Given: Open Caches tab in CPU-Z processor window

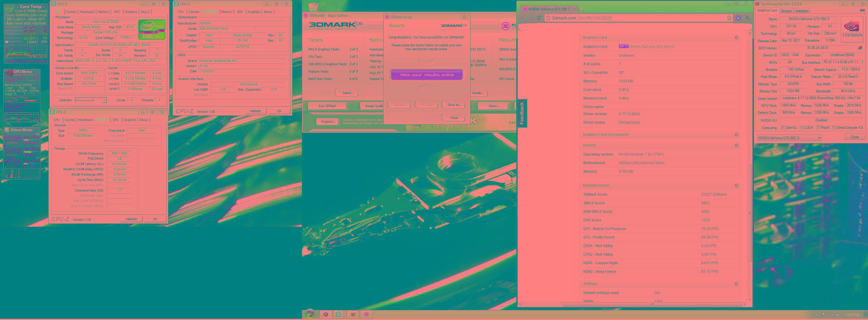Looking at the screenshot, I should click(x=71, y=12).
